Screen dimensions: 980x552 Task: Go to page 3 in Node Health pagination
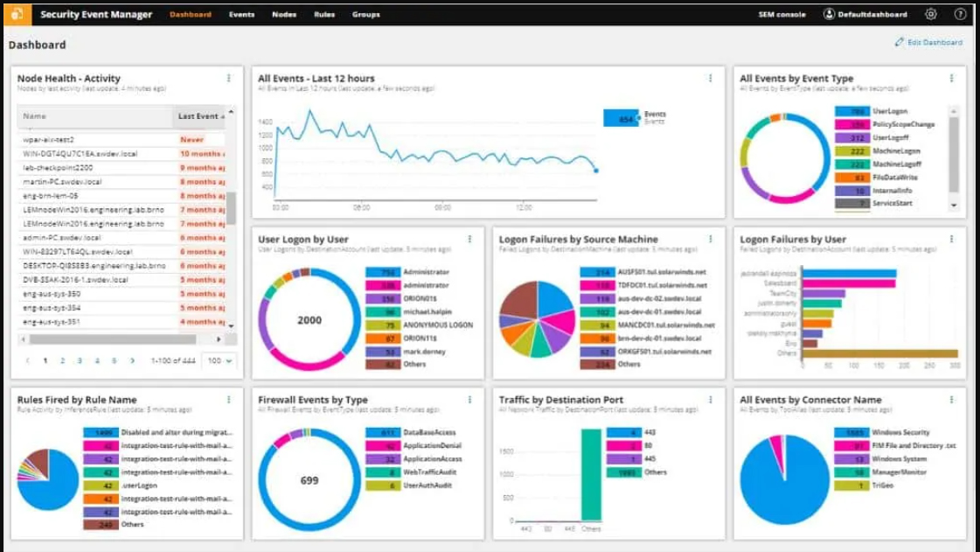(x=80, y=360)
